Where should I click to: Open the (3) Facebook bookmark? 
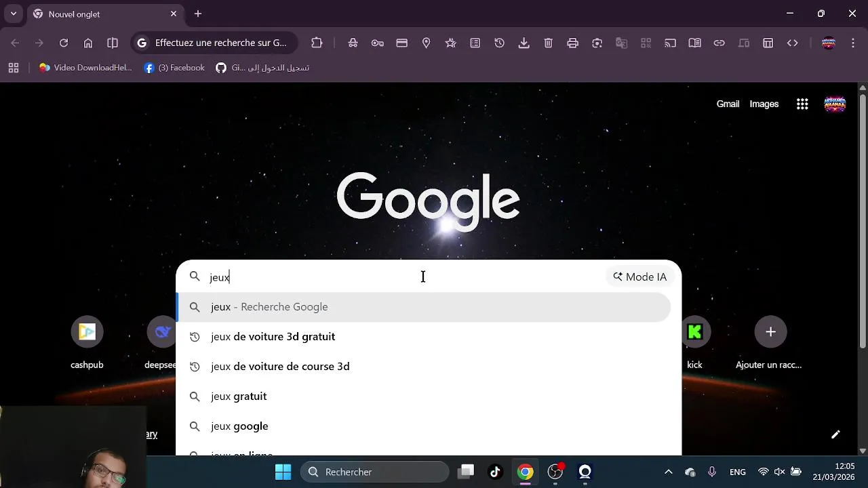pos(174,68)
